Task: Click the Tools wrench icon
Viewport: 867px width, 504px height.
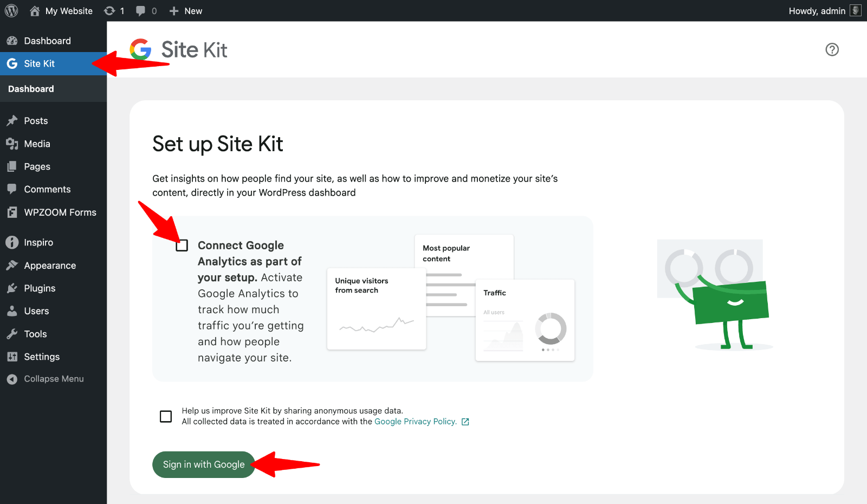Action: [x=12, y=334]
